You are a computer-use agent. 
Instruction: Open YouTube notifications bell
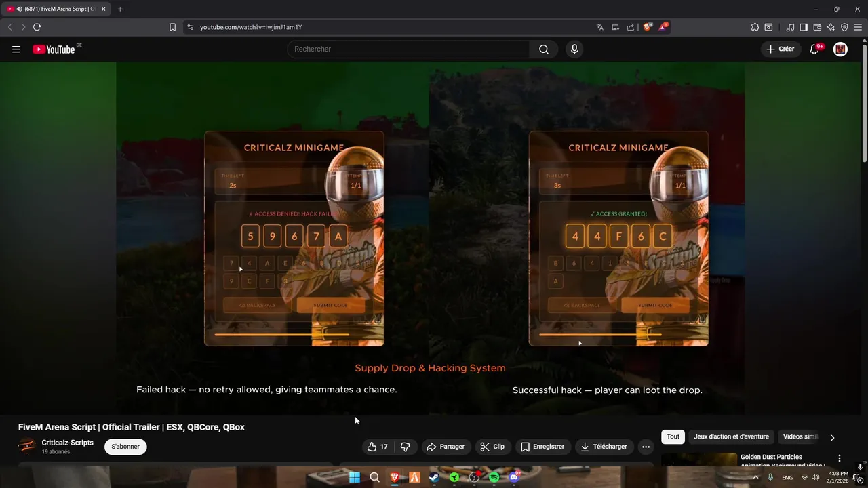814,49
